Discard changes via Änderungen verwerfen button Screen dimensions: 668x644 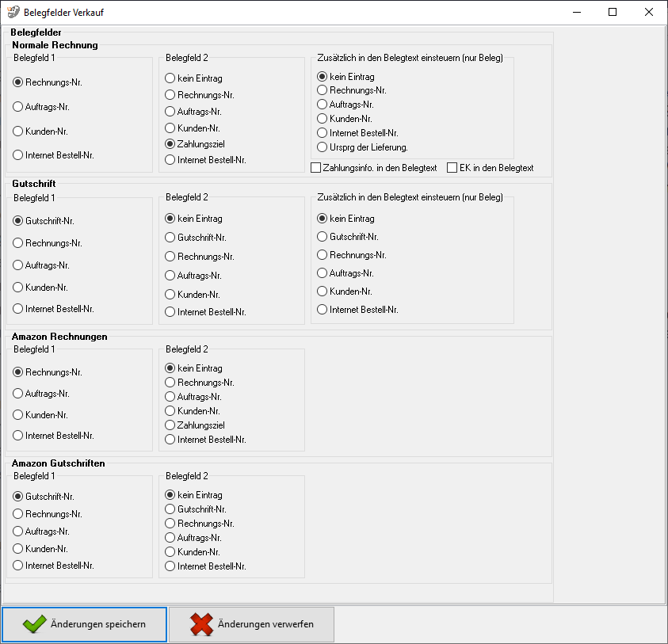(x=251, y=624)
